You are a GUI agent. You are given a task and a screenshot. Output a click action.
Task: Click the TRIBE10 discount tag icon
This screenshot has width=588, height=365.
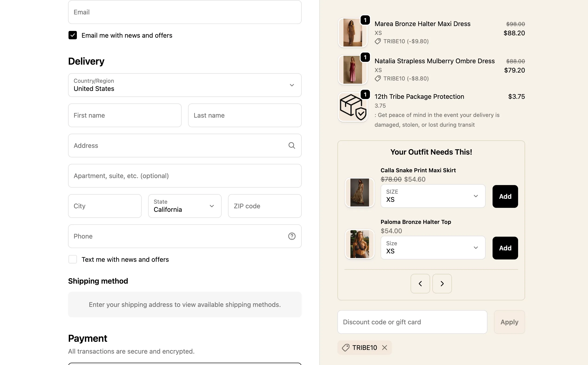[x=346, y=348]
